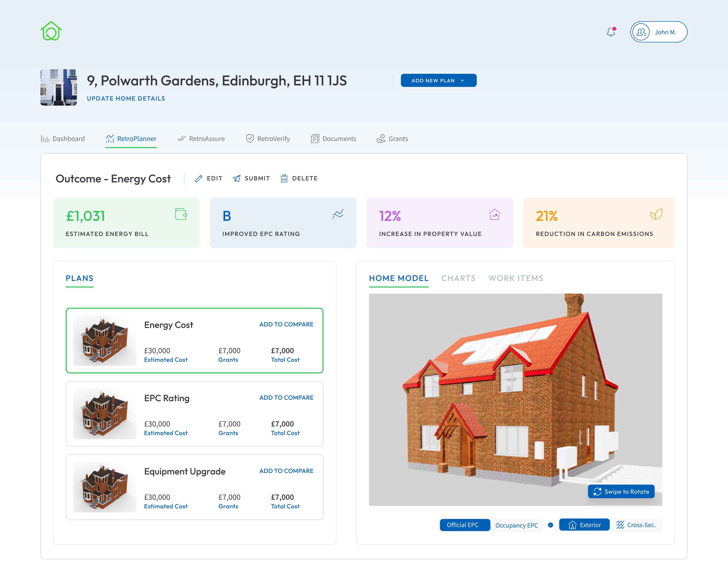Click the wallet icon on energy bill card
The height and width of the screenshot is (571, 728).
[181, 214]
